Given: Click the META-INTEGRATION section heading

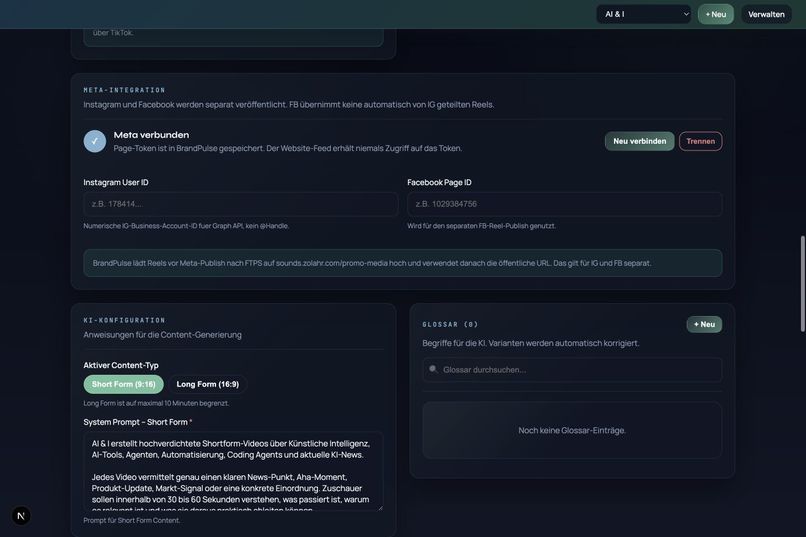Looking at the screenshot, I should (124, 90).
